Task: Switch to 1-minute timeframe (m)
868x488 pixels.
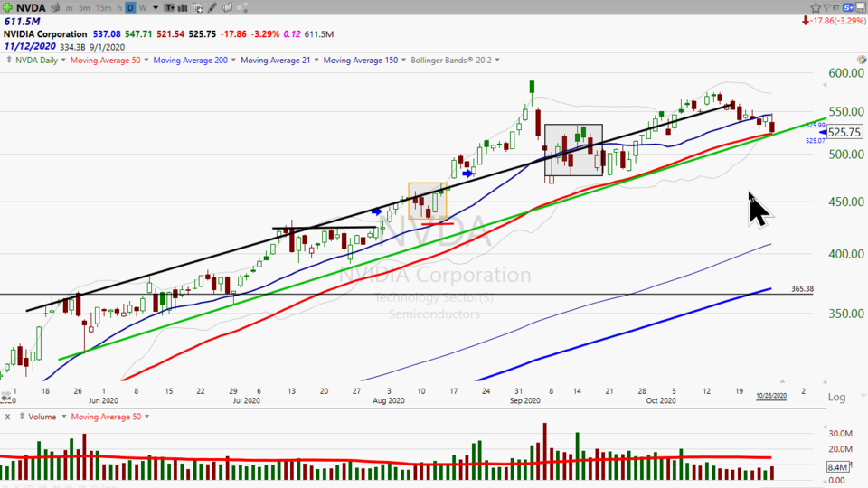Action: point(70,8)
